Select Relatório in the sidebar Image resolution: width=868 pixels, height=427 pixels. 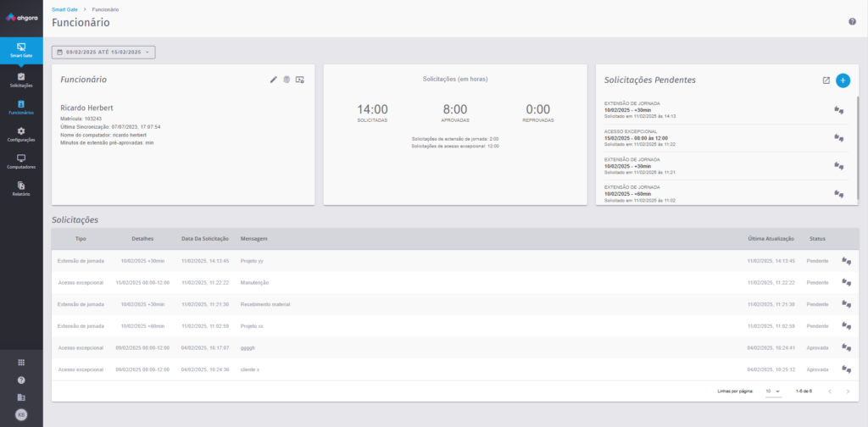click(x=21, y=189)
